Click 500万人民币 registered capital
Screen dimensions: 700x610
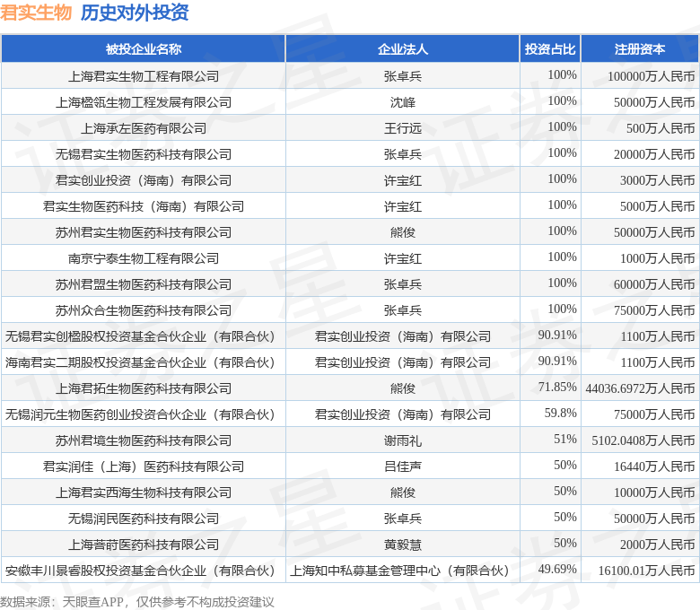click(x=661, y=128)
